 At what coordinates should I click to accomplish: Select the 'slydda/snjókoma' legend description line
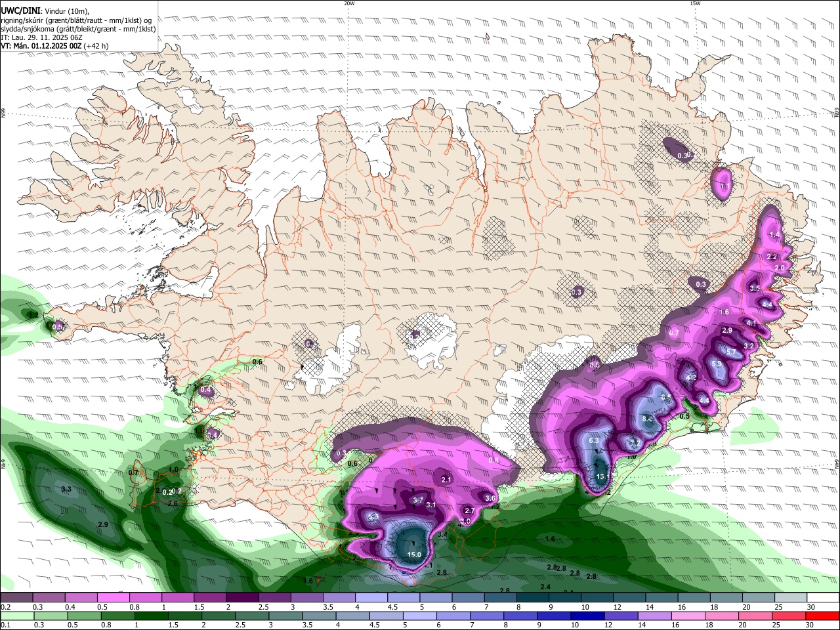[x=78, y=29]
